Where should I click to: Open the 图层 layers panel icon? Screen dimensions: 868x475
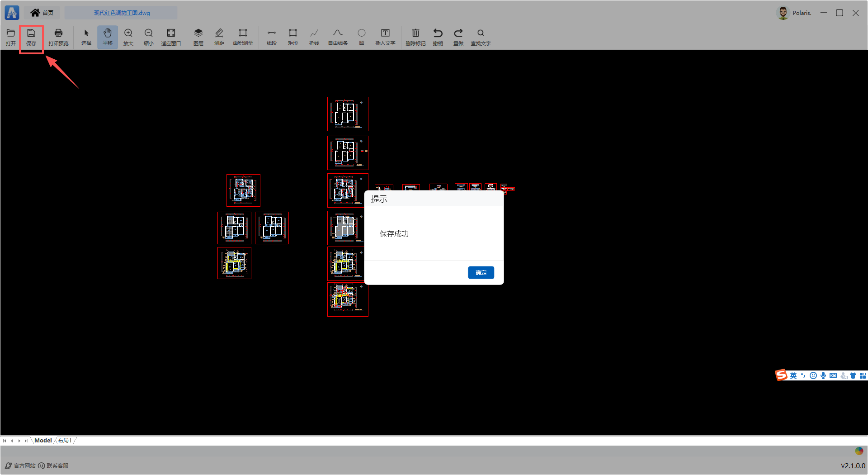click(x=198, y=37)
